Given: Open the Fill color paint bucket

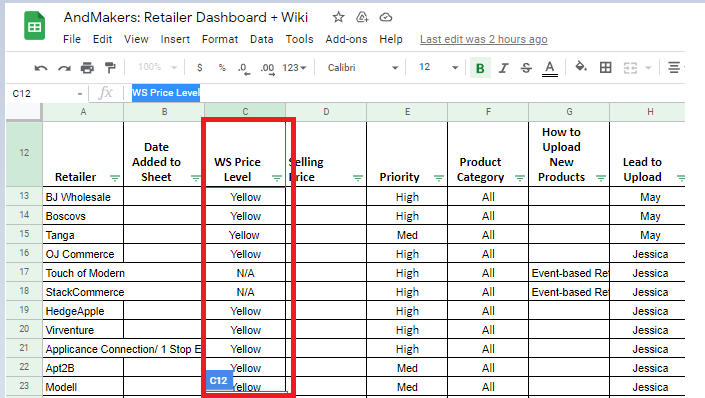Looking at the screenshot, I should point(581,67).
